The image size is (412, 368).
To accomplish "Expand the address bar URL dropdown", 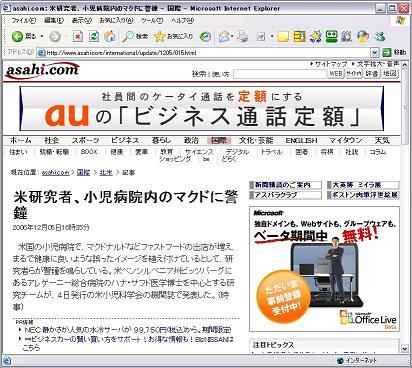I will [x=375, y=52].
